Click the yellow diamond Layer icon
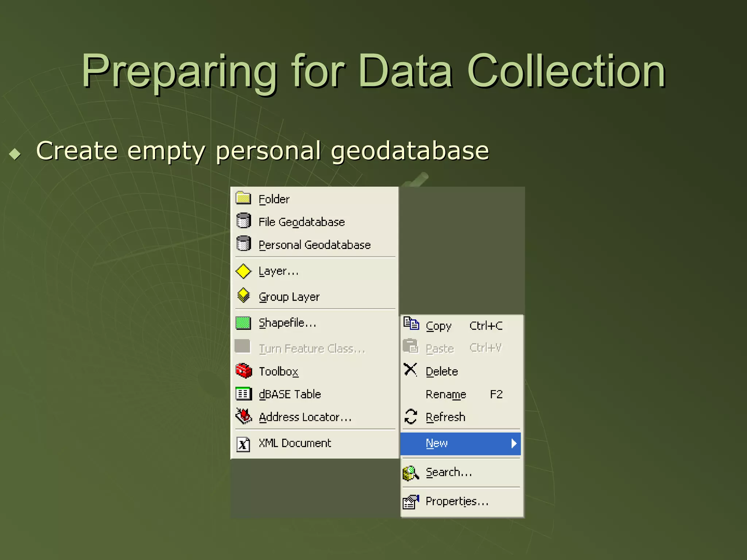Viewport: 747px width, 560px height. point(243,271)
